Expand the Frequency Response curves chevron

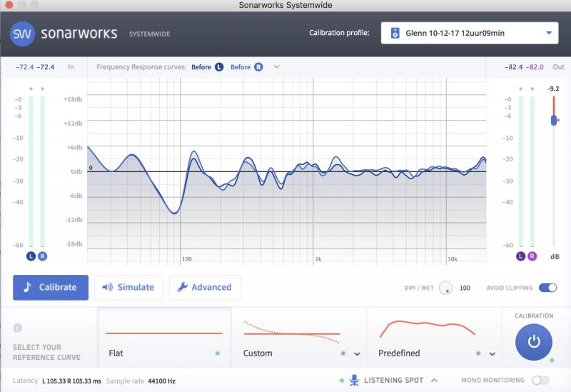coord(276,66)
